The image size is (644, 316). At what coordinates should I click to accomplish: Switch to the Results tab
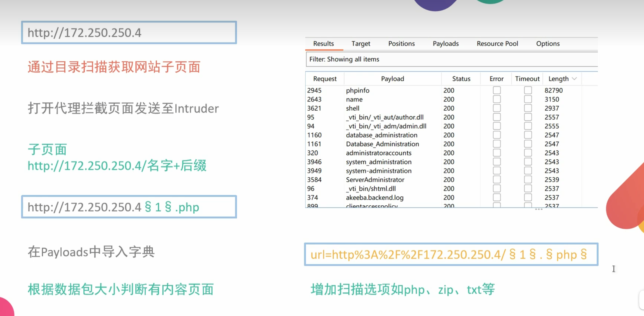[x=323, y=44]
